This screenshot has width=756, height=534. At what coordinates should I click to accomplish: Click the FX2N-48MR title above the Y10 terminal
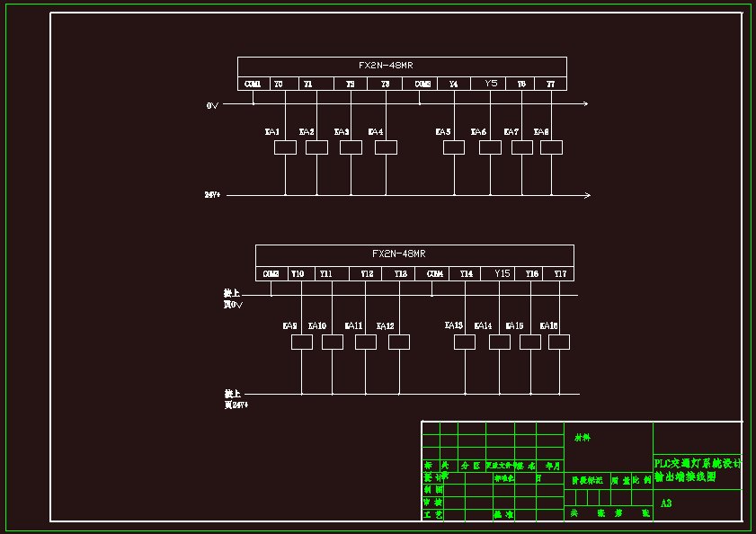pyautogui.click(x=399, y=254)
